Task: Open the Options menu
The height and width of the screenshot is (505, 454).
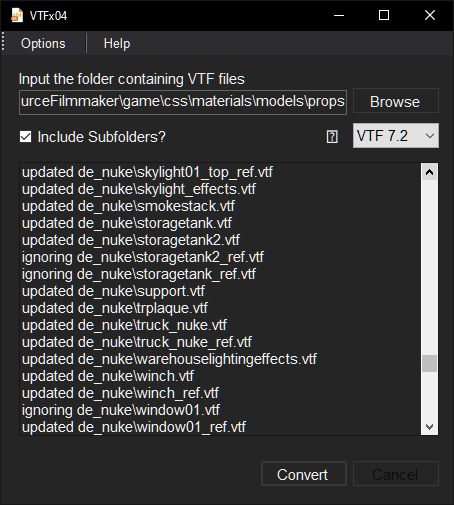Action: pos(43,44)
